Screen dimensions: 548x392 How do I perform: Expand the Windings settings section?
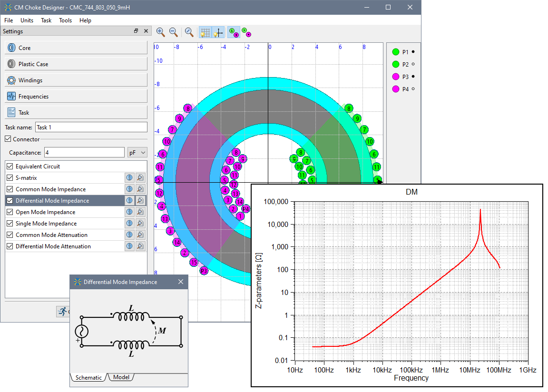[x=76, y=80]
